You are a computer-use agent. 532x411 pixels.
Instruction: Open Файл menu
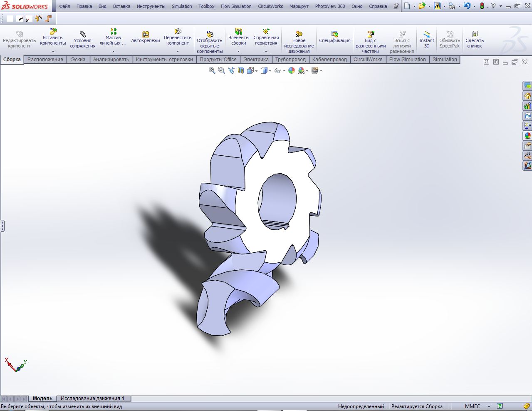click(x=64, y=6)
